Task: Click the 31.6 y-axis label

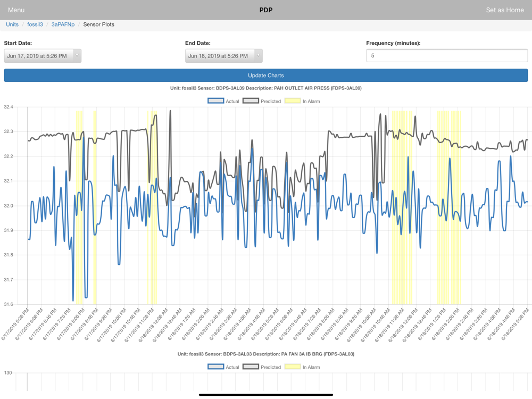Action: pos(9,304)
